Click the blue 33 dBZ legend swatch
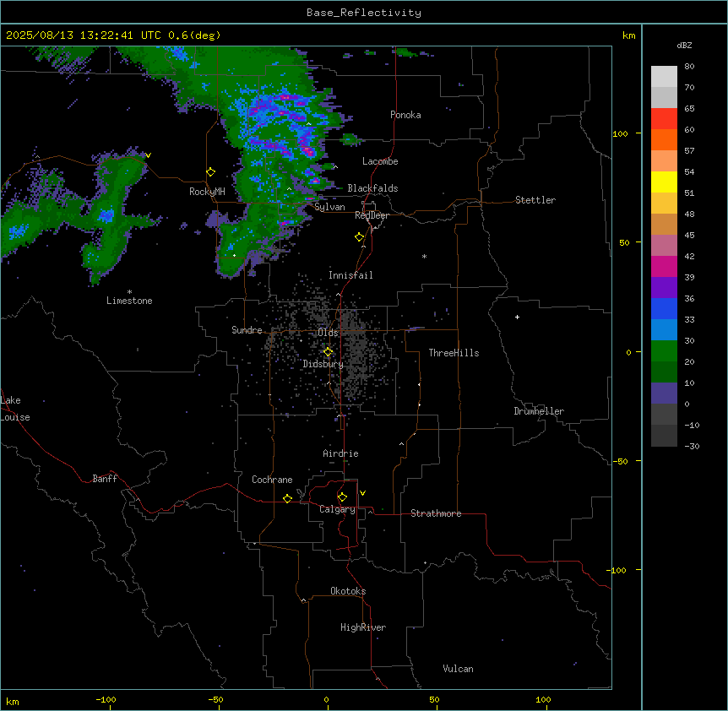728x711 pixels. click(664, 308)
